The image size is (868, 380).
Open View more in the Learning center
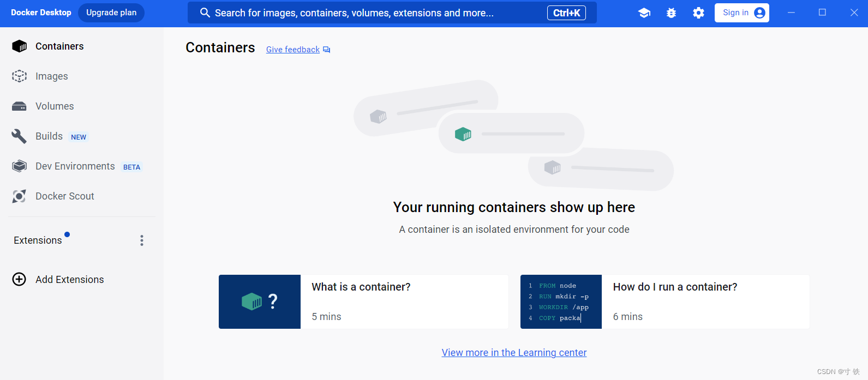pos(514,353)
